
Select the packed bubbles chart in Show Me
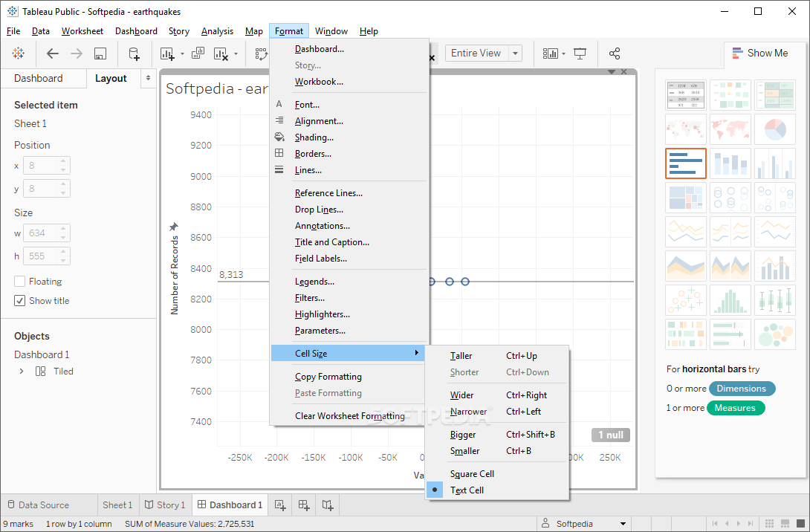(775, 334)
